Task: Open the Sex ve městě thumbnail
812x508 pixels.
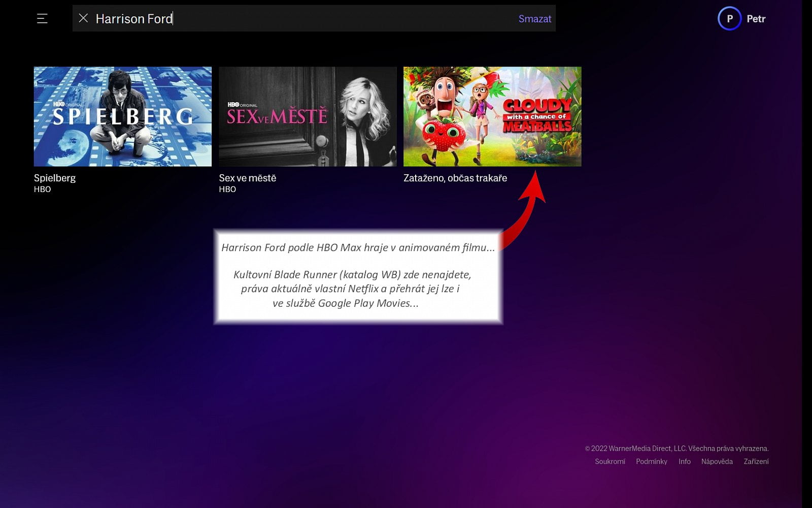Action: [308, 116]
